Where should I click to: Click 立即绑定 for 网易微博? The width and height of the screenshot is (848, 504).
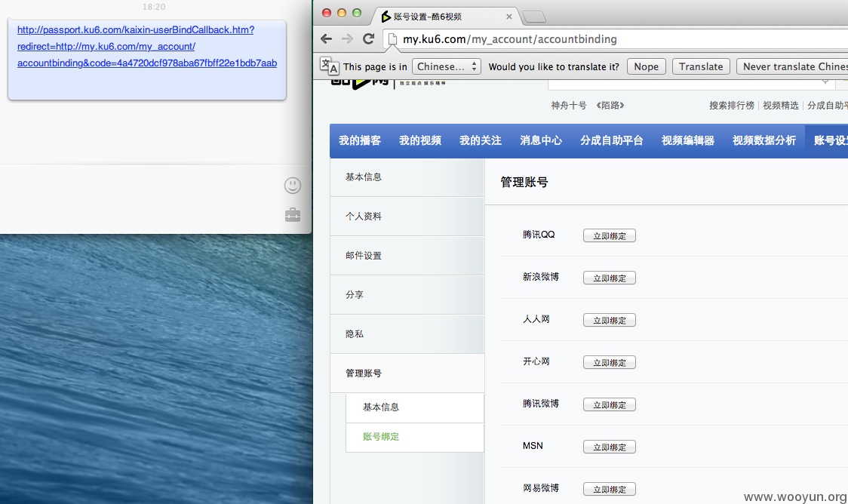(x=610, y=489)
